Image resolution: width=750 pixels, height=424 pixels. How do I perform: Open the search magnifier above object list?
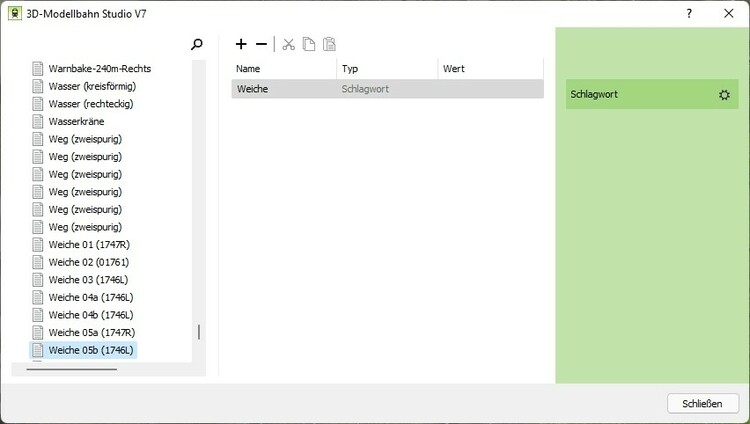tap(197, 45)
